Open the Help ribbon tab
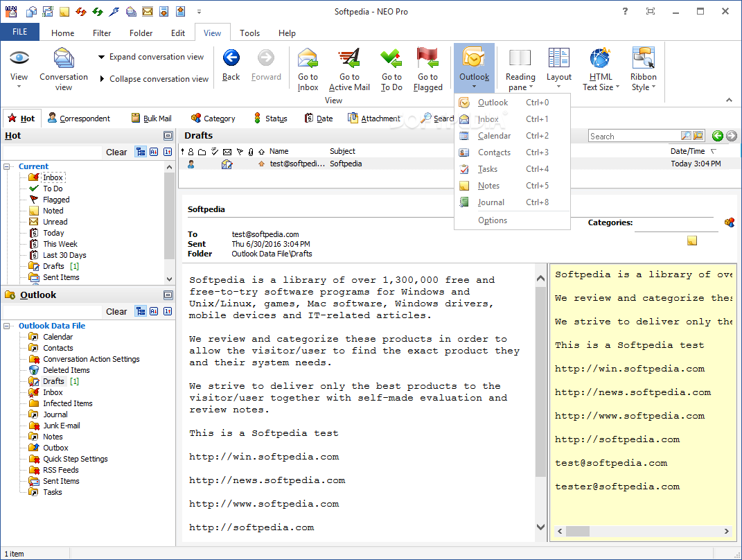This screenshot has width=742, height=560. click(287, 33)
